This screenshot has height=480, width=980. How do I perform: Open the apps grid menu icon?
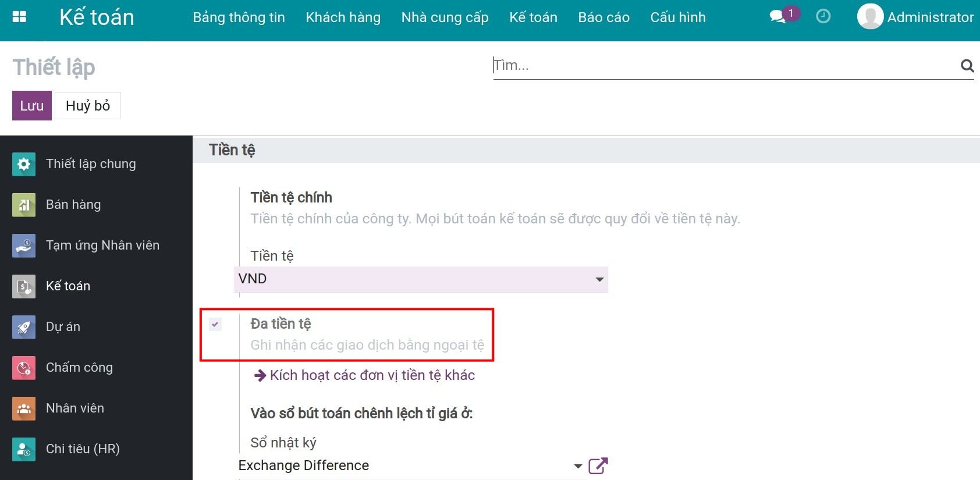(x=19, y=17)
